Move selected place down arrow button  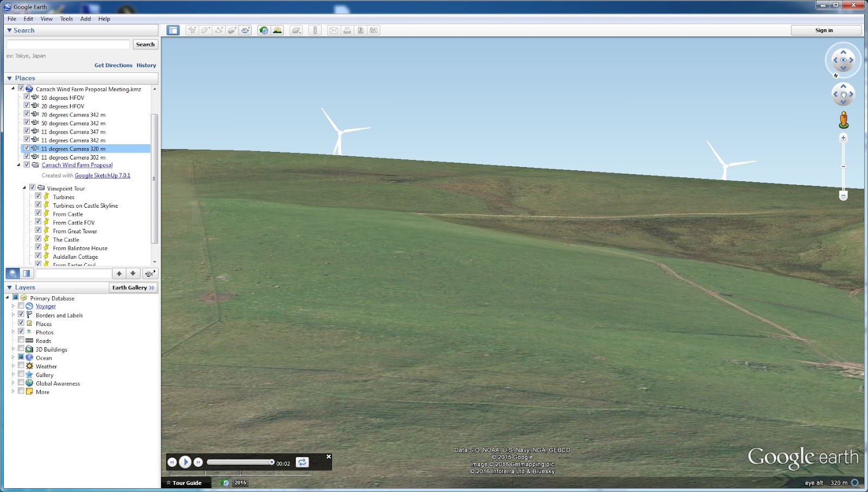click(x=133, y=273)
